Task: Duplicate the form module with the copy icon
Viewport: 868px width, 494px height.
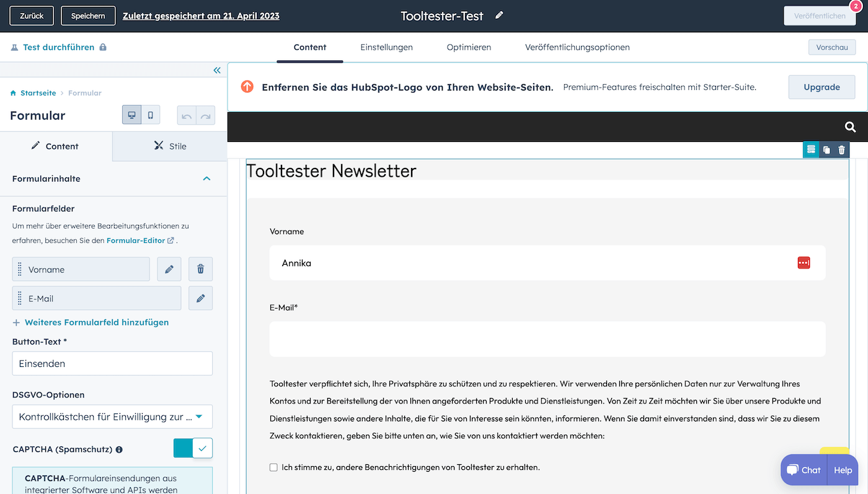Action: [x=826, y=150]
